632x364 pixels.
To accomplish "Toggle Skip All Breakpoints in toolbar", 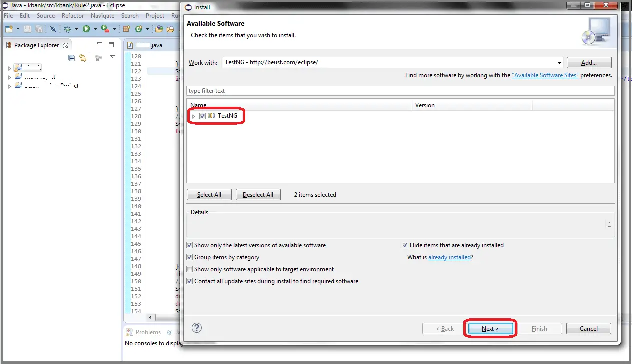I will tap(53, 29).
